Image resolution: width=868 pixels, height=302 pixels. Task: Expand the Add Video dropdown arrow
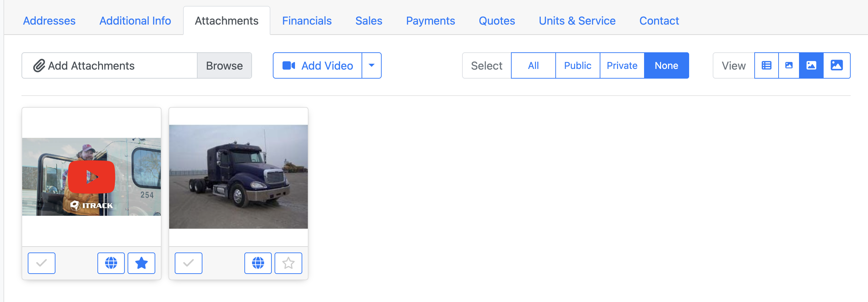372,65
